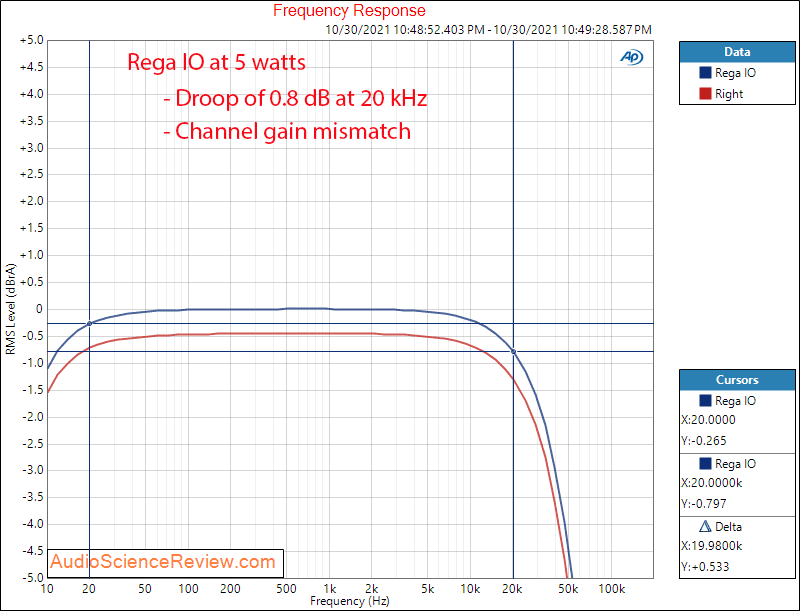Click the cursor marker at 20 Hz on blue curve

click(x=90, y=323)
